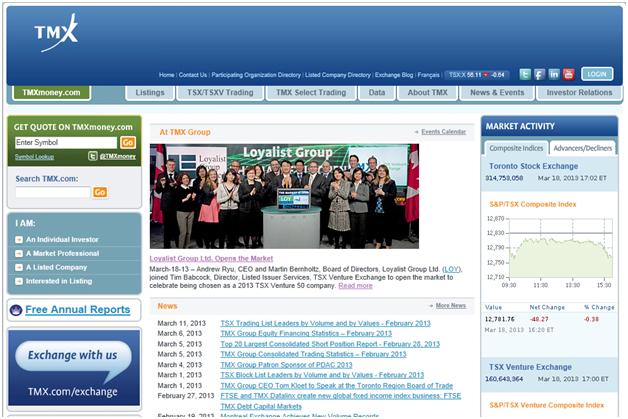Open TMX Group Patron Sponsor of PDAC 2013
This screenshot has width=628, height=419.
(x=286, y=365)
